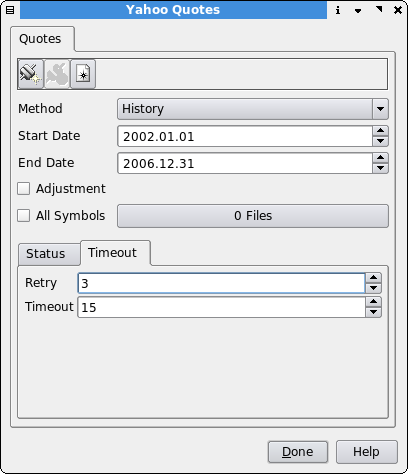Switch to the Status tab

(x=46, y=254)
